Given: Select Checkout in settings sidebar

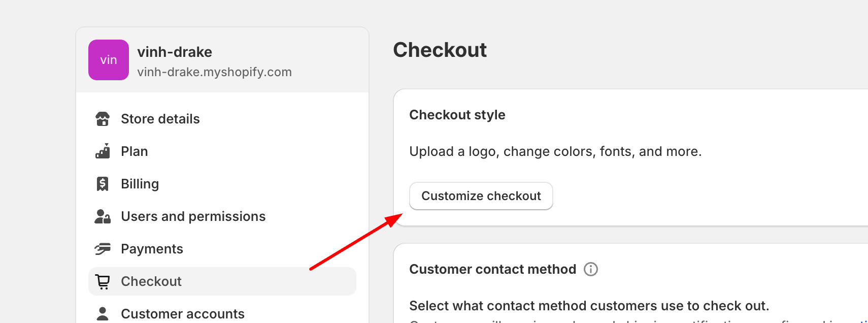Looking at the screenshot, I should coord(151,281).
